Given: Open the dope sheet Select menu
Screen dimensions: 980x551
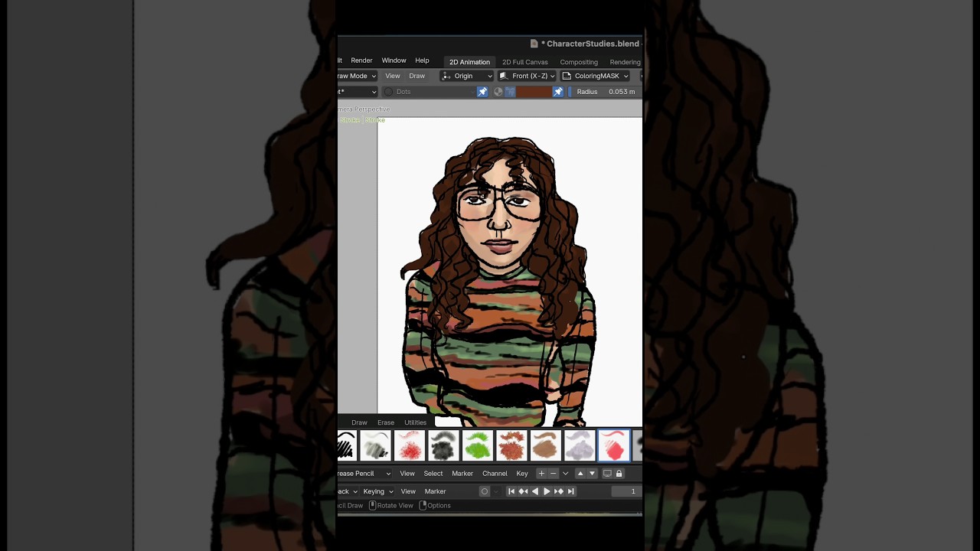Looking at the screenshot, I should tap(433, 474).
